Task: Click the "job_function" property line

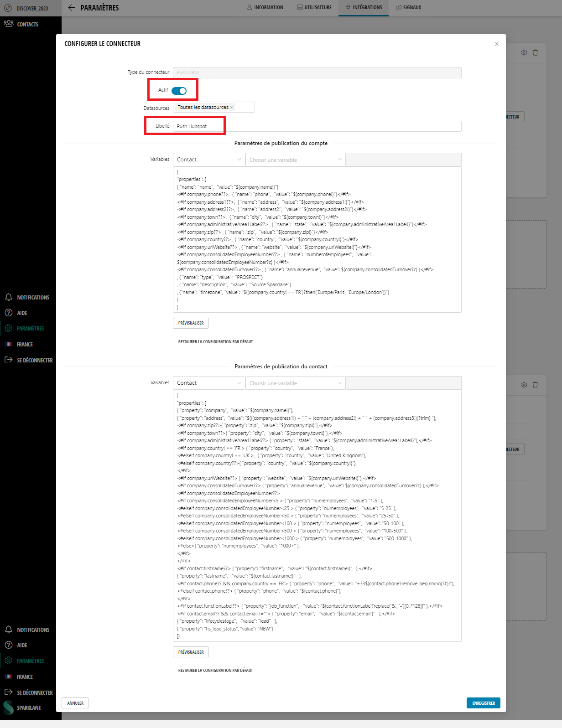Action: [x=310, y=606]
